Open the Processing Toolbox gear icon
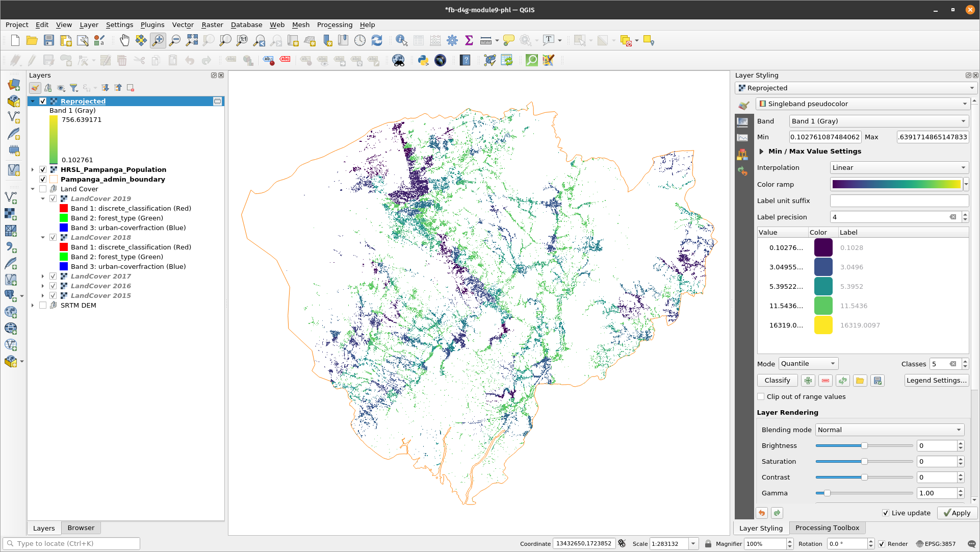Viewport: 980px width, 552px height. (452, 41)
